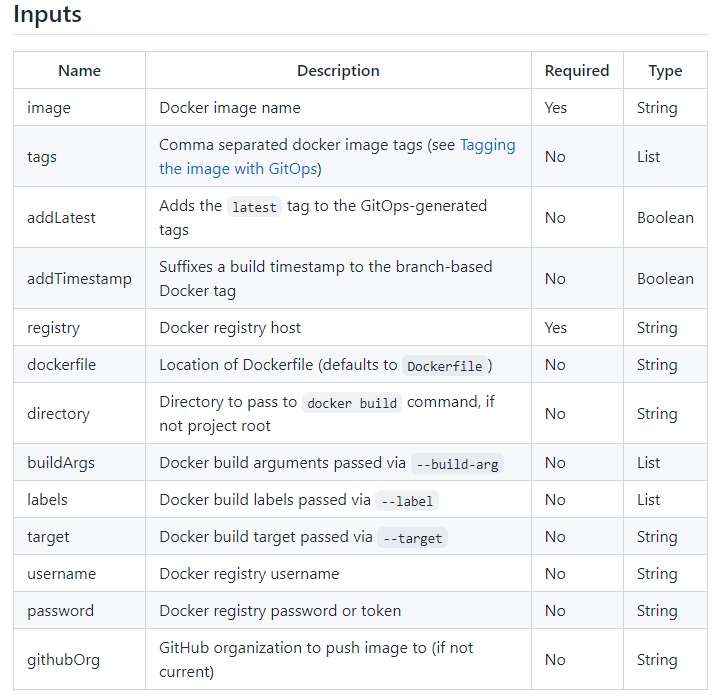Click the registry row name cell
Image resolution: width=718 pixels, height=698 pixels.
pos(79,327)
